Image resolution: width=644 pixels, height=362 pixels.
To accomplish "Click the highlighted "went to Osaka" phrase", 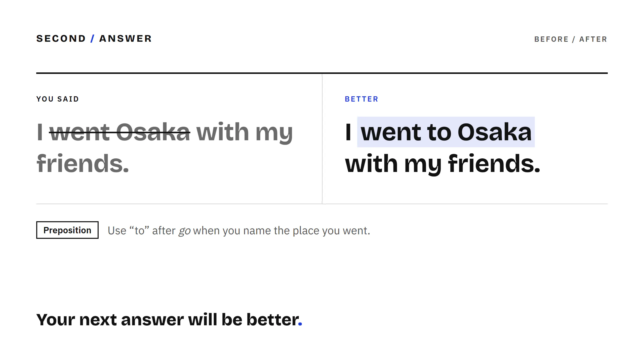I will pos(446,132).
